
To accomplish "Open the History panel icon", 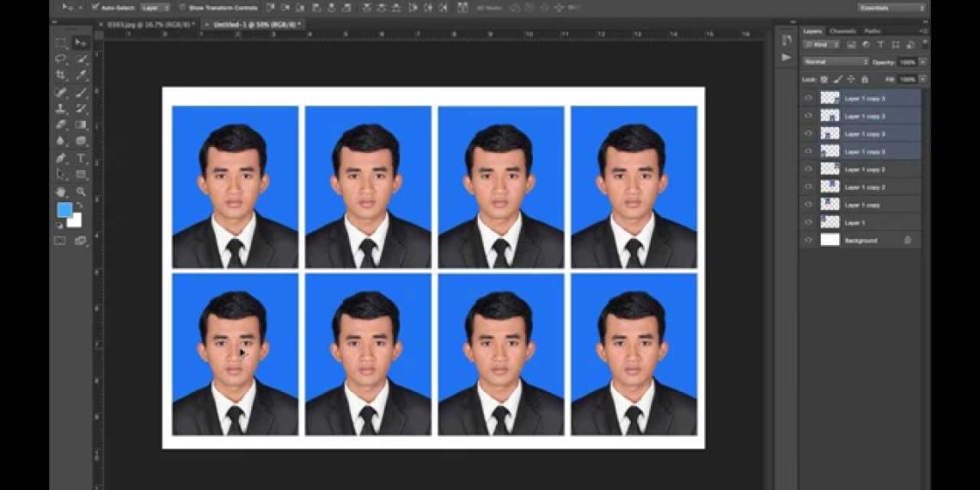I will coord(787,40).
